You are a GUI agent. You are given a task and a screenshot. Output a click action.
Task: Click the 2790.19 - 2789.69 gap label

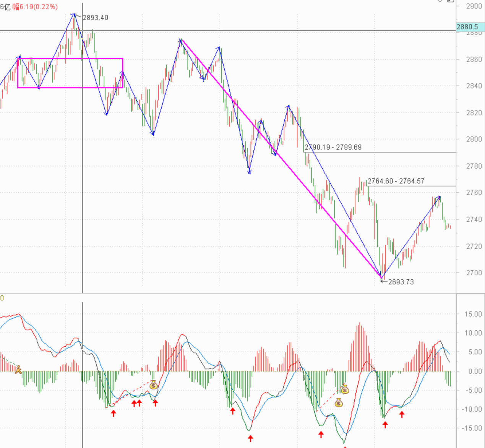333,147
